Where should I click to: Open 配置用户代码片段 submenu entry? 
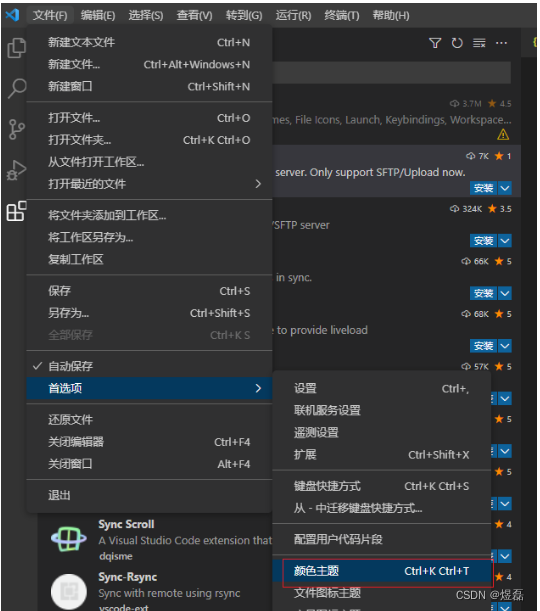(x=381, y=539)
